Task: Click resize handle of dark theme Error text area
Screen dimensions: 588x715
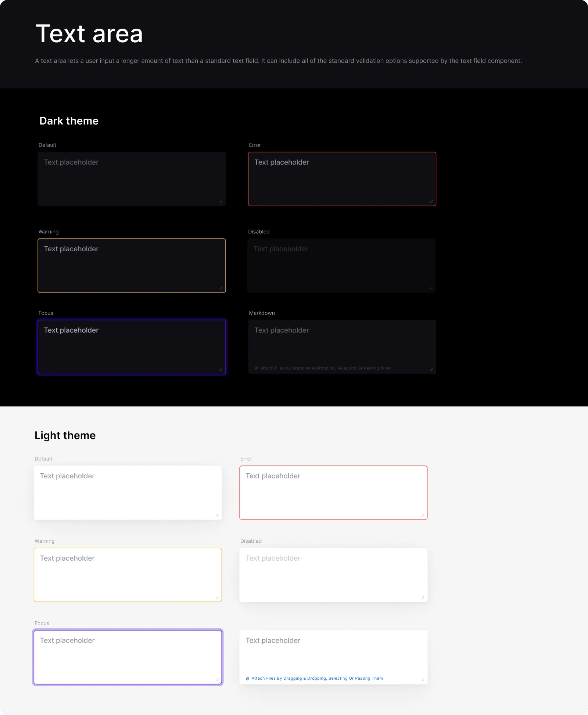Action: [431, 201]
